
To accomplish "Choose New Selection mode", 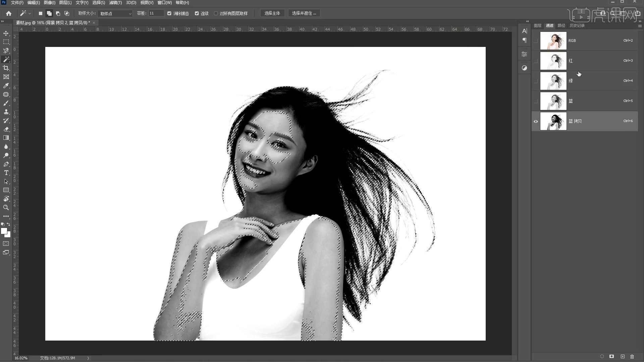I will (40, 13).
